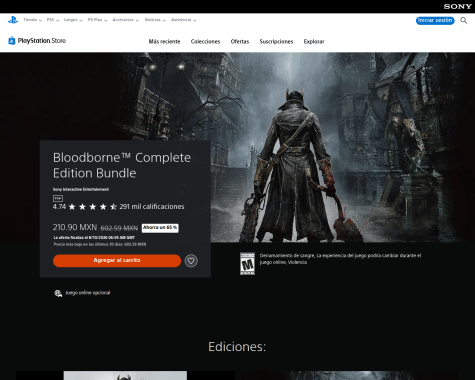Click the Ahorra un 65 % badge
Viewport: 475px width, 380px height.
(x=160, y=228)
